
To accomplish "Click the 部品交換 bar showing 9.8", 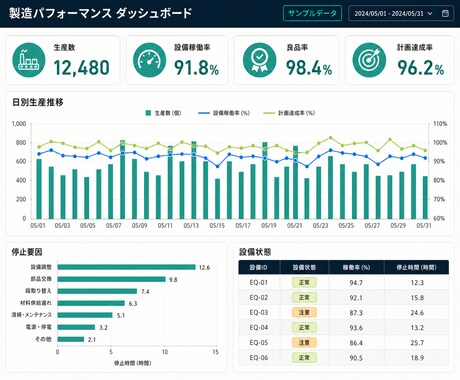I will point(111,279).
